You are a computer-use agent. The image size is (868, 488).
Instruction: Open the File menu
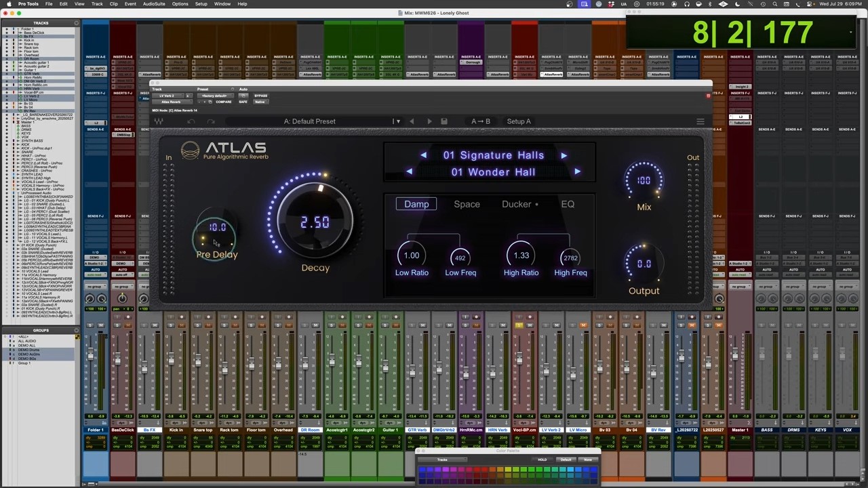[49, 4]
